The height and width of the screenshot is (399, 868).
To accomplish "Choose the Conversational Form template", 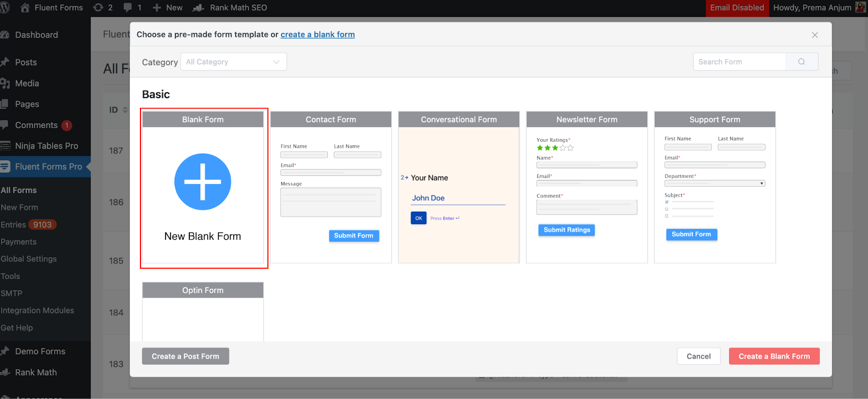I will 459,187.
